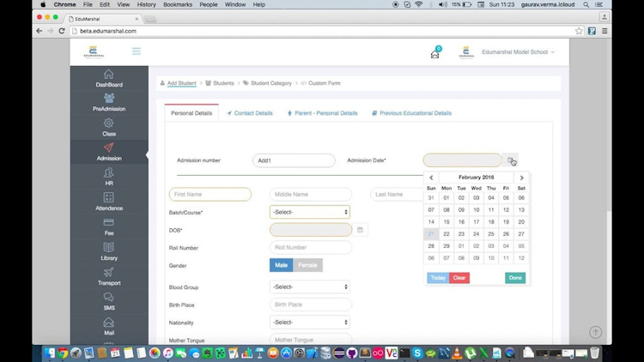Click the Admission number field
This screenshot has width=644, height=362.
[294, 160]
